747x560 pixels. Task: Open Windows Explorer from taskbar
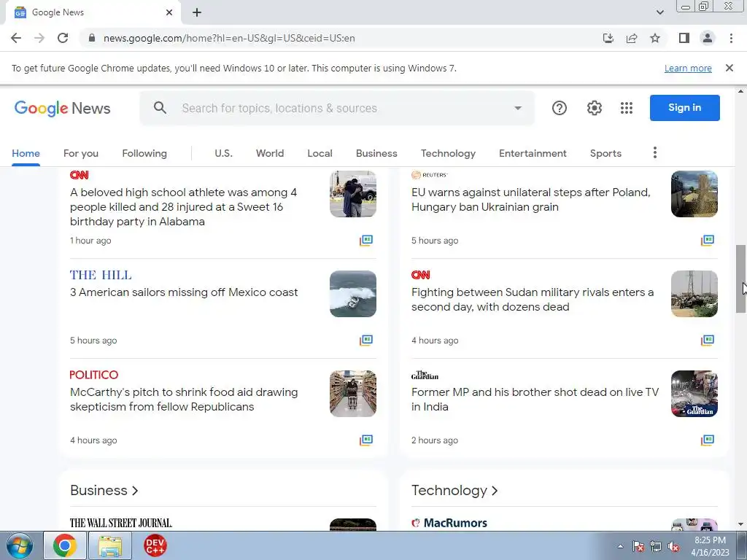click(110, 545)
